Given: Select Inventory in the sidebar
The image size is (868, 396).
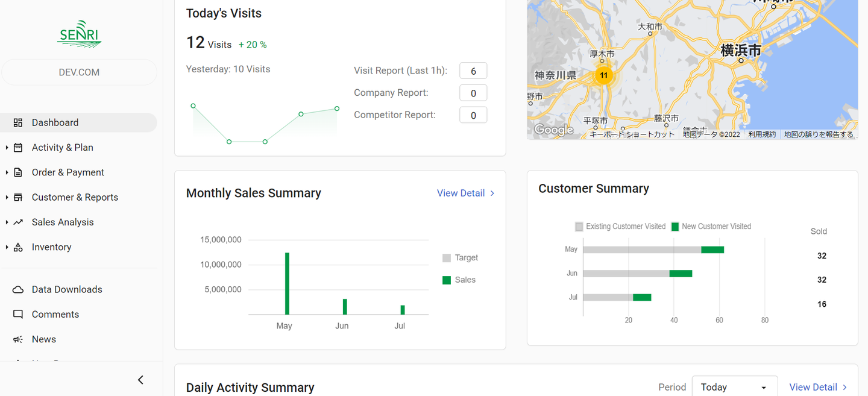Looking at the screenshot, I should pos(51,247).
